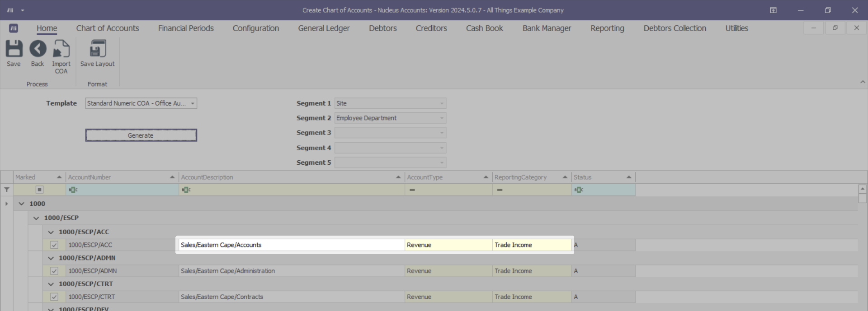Sort by AccountNumber column arrow
868x311 pixels.
172,177
